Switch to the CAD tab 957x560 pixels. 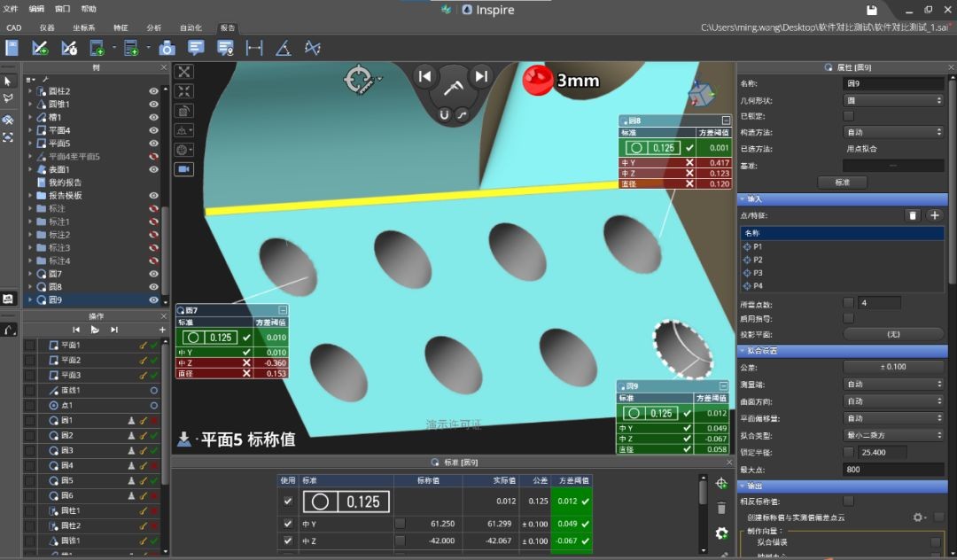tap(13, 28)
